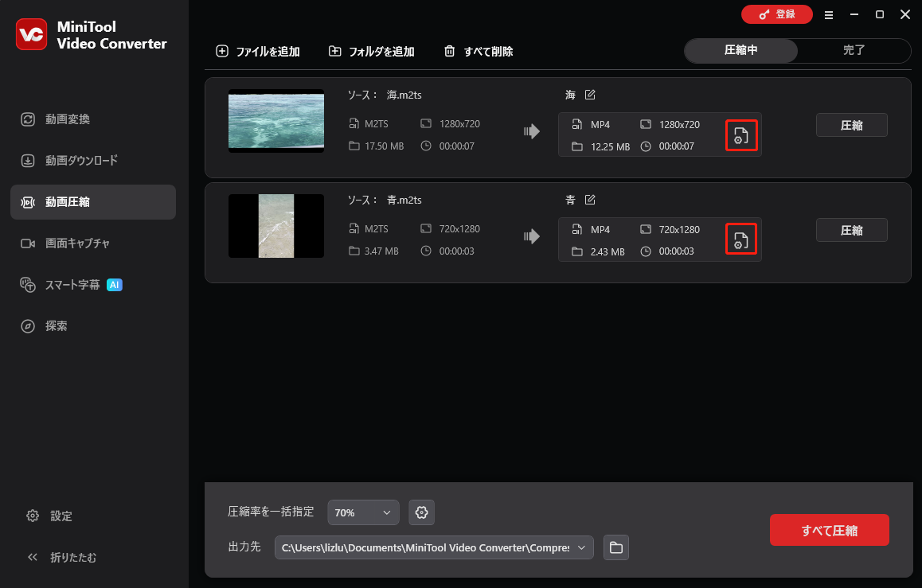Rename the 海 output using its pencil icon
This screenshot has height=588, width=922.
tap(590, 94)
